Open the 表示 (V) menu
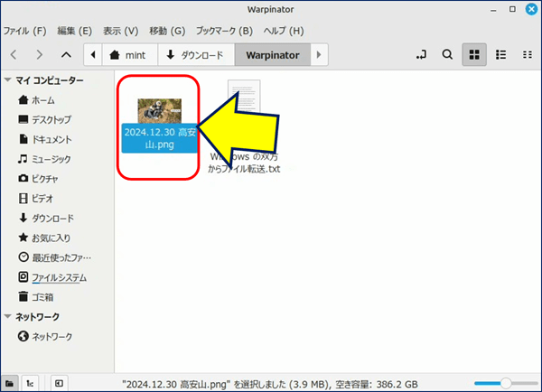The image size is (542, 392). click(121, 31)
